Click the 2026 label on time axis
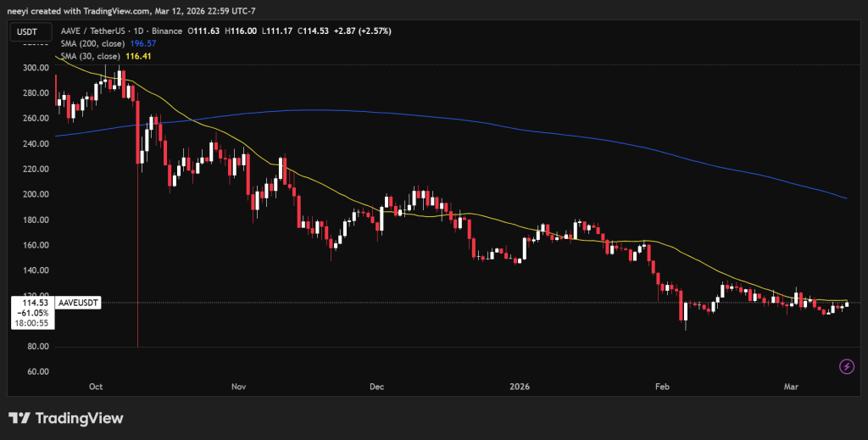Image resolution: width=868 pixels, height=440 pixels. pyautogui.click(x=520, y=387)
